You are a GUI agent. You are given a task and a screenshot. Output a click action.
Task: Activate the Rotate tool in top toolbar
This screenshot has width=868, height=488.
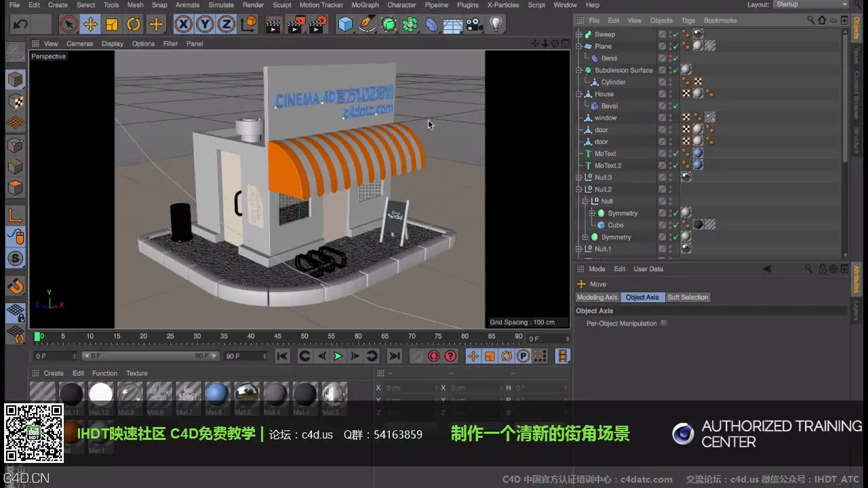click(x=134, y=25)
